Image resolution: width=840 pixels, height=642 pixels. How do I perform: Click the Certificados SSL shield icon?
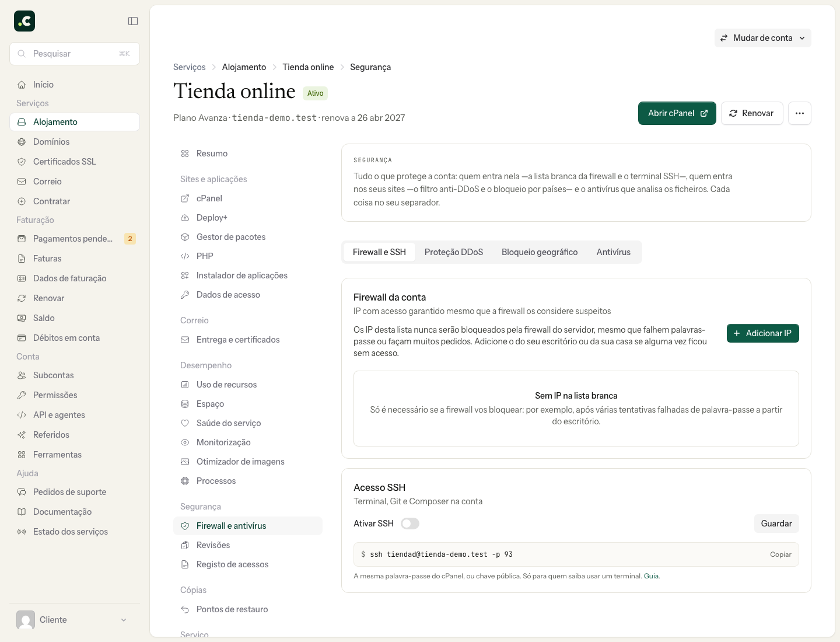click(22, 162)
